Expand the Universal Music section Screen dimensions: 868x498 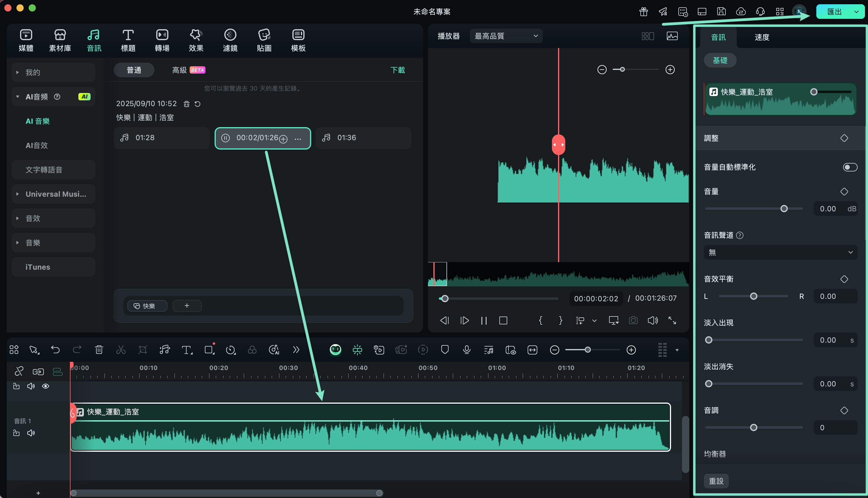point(17,194)
